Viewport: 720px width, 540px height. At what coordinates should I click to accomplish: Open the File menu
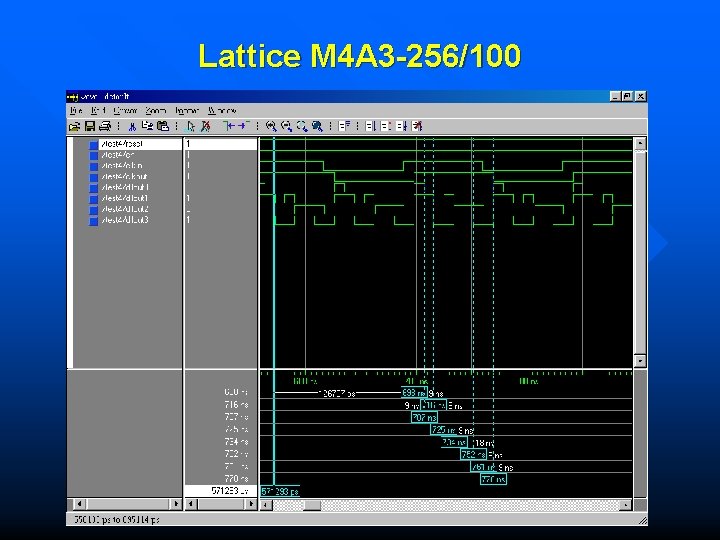[x=76, y=111]
